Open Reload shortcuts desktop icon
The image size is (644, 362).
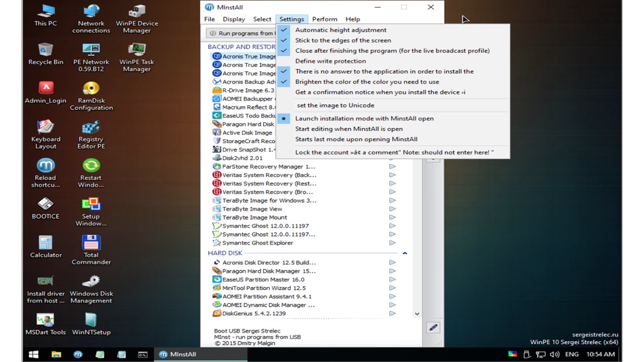click(x=46, y=173)
